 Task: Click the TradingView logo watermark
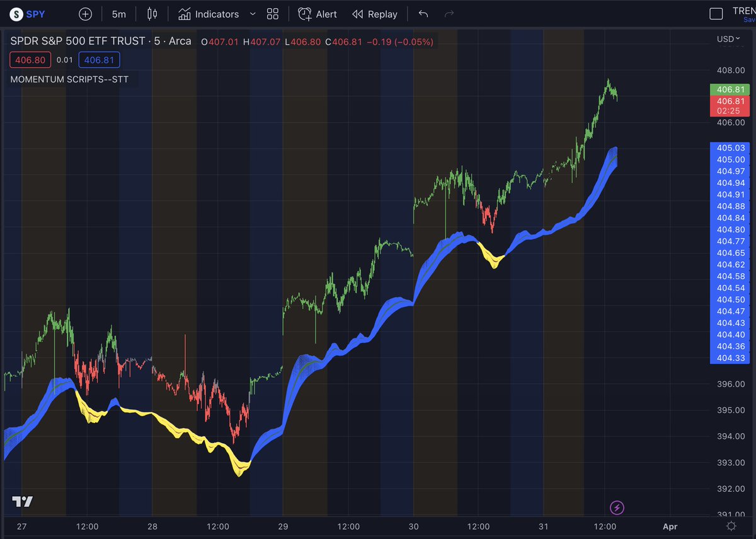[23, 502]
